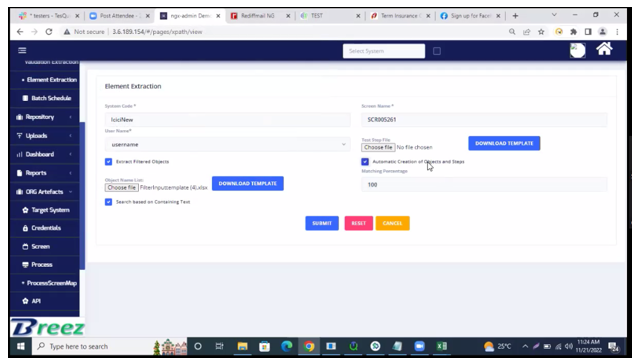Open the User Name dropdown
The image size is (639, 364).
pos(227,144)
